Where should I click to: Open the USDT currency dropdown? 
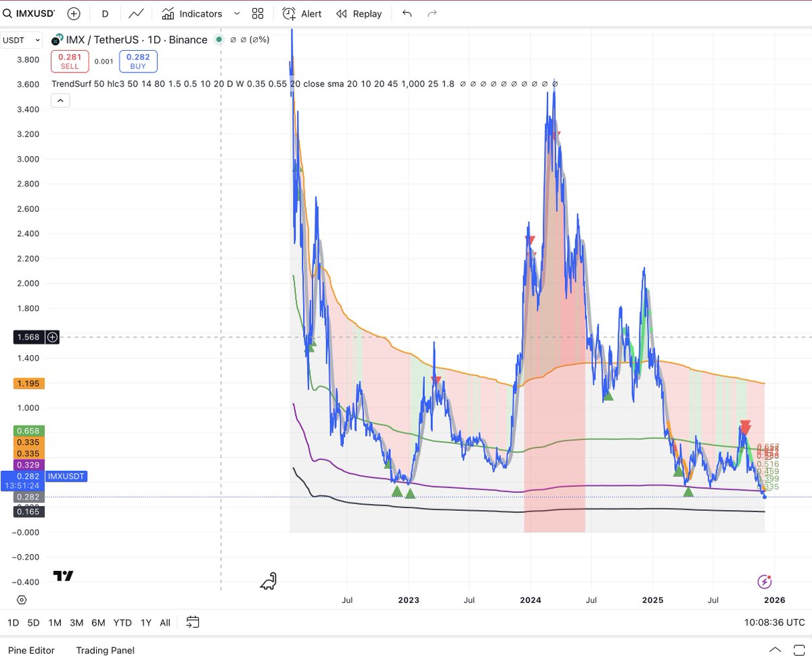(21, 40)
